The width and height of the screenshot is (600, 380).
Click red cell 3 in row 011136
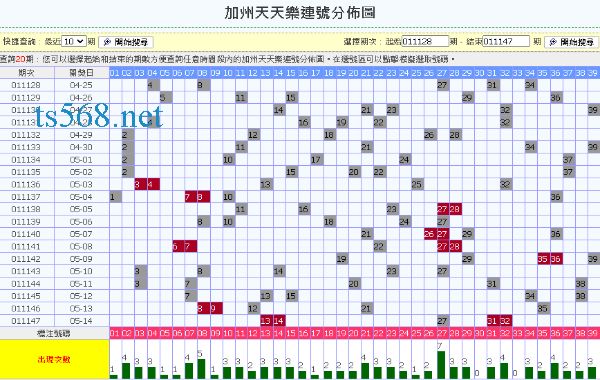[140, 184]
